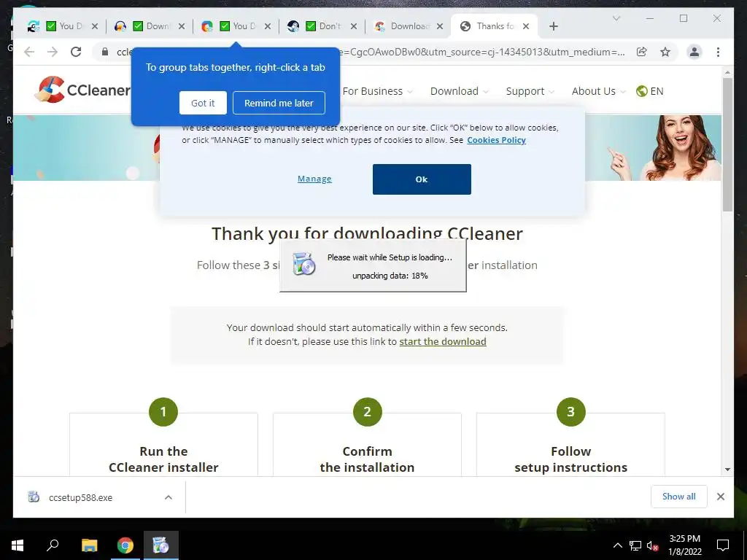Expand the 'About Us' menu

click(598, 91)
